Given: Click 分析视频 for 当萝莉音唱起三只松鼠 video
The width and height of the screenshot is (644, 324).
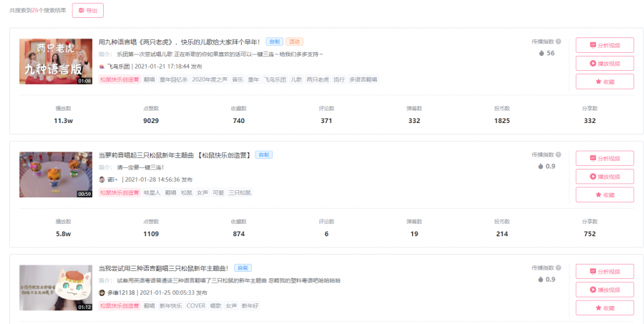Looking at the screenshot, I should [x=605, y=158].
